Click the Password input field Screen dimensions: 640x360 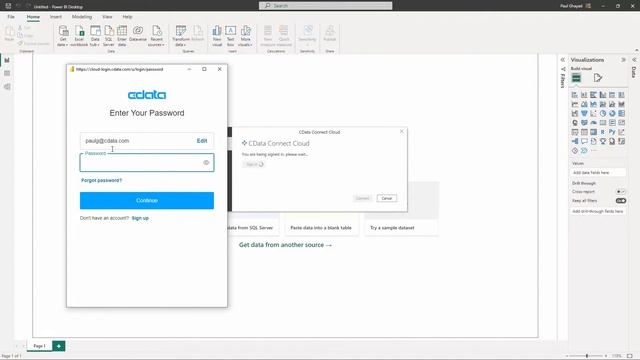coord(147,162)
